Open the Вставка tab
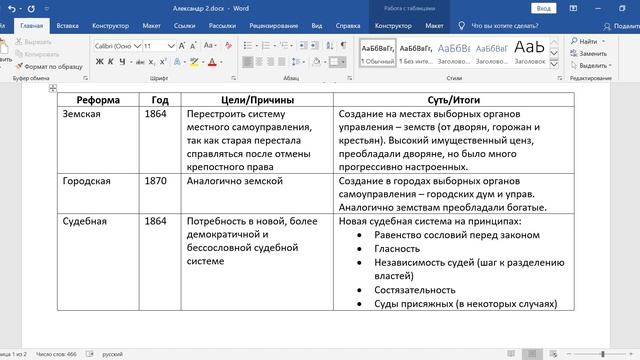 click(x=67, y=26)
